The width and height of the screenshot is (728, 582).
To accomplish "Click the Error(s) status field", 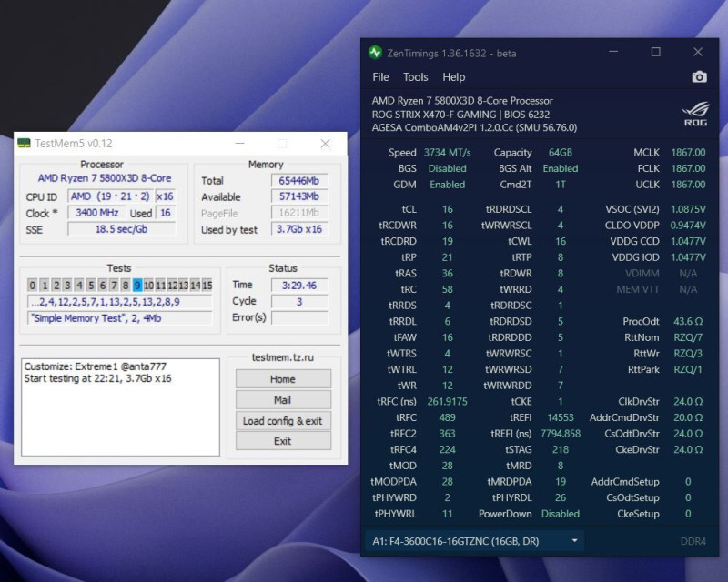I will [299, 318].
